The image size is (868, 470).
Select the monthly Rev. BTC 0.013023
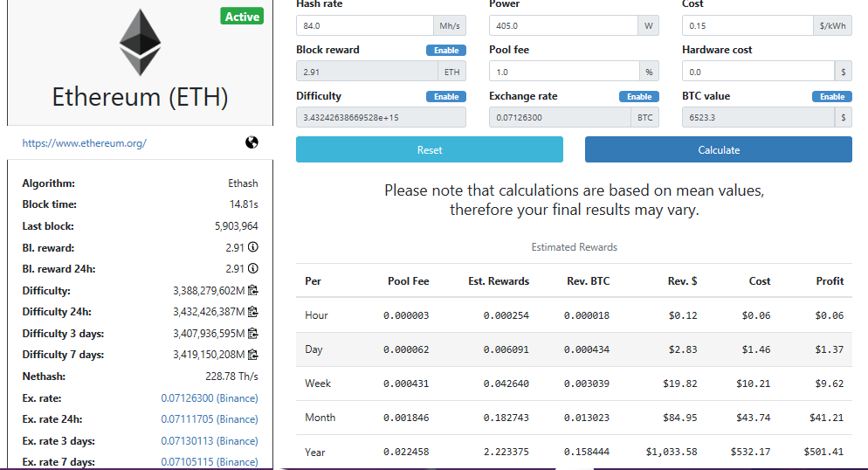587,418
